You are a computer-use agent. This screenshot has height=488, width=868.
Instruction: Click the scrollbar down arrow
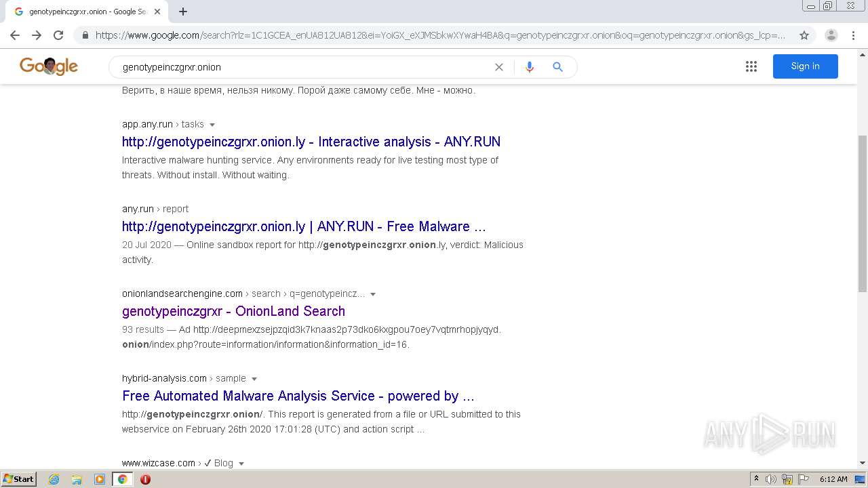click(x=863, y=463)
